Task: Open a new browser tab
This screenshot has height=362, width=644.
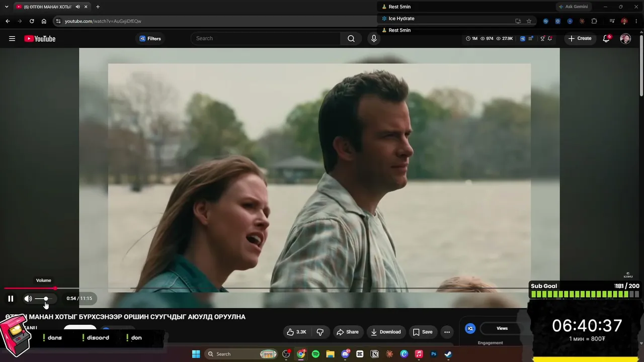Action: pyautogui.click(x=98, y=7)
